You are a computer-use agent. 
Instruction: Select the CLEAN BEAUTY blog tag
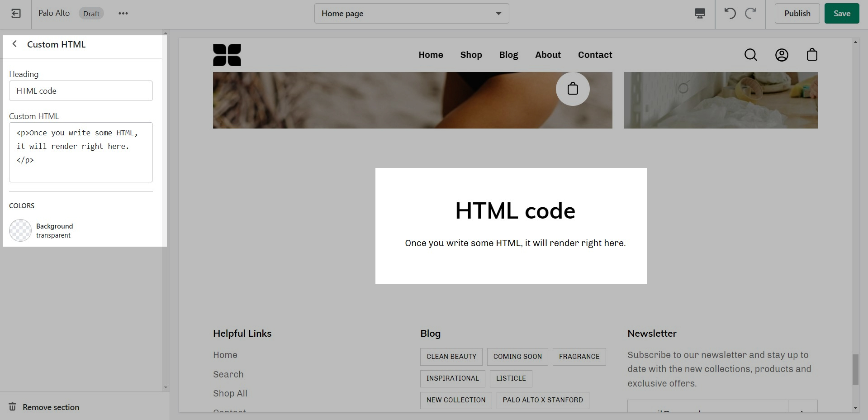point(451,357)
